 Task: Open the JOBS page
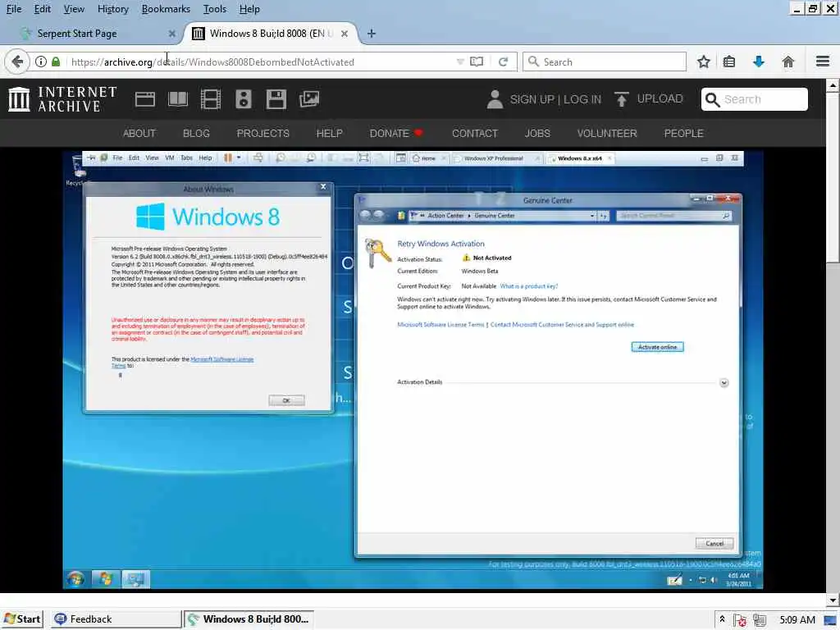[537, 134]
